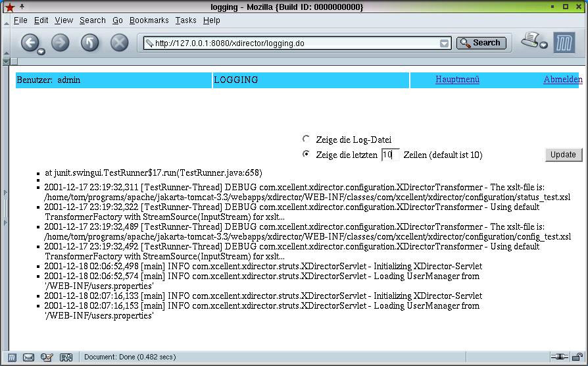Click the Forward navigation arrow button
This screenshot has height=366, width=588.
[60, 43]
